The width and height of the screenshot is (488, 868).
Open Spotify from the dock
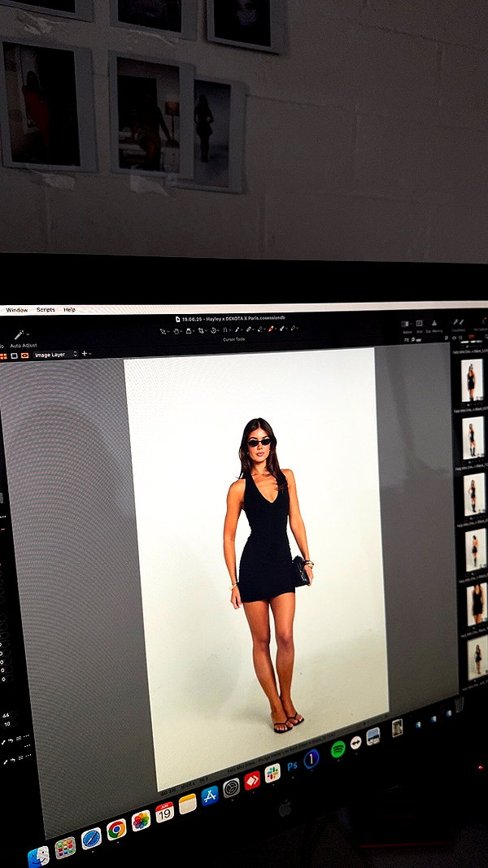click(338, 749)
